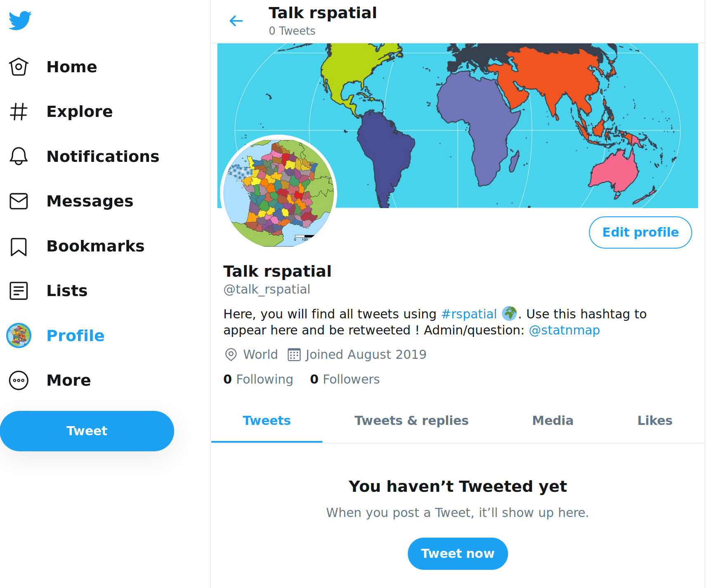Switch to Tweets & replies tab
The image size is (714, 588).
[x=411, y=421]
